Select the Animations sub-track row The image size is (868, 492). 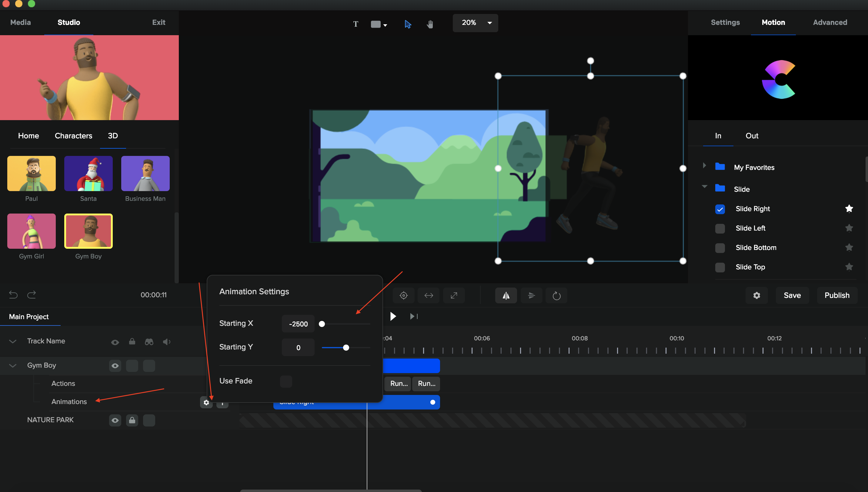(x=69, y=402)
